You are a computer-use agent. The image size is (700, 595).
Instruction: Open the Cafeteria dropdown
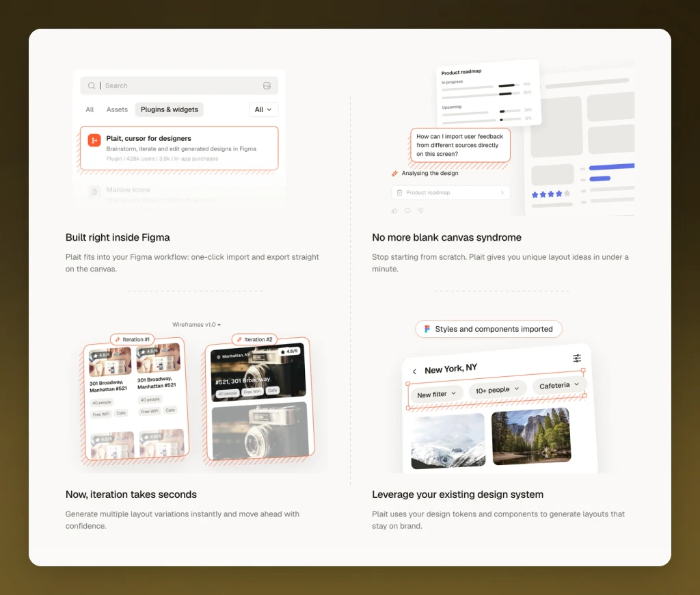pos(559,385)
